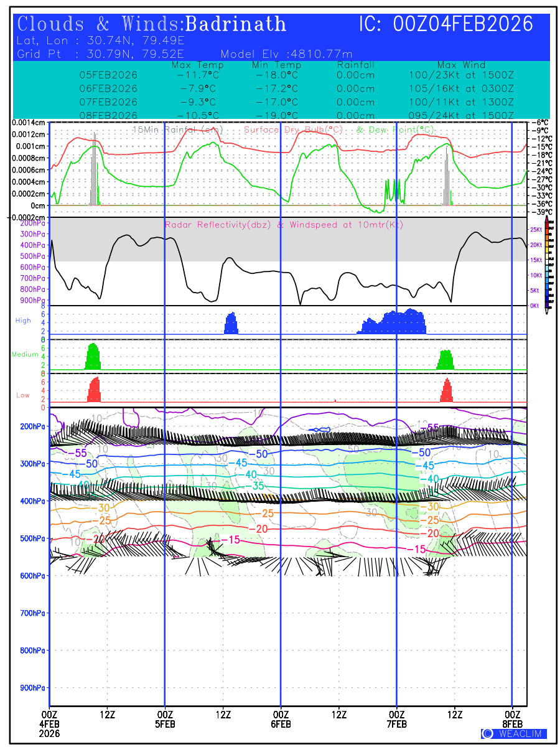The height and width of the screenshot is (747, 560).
Task: Select the Low cloud panel label
Action: click(x=22, y=395)
